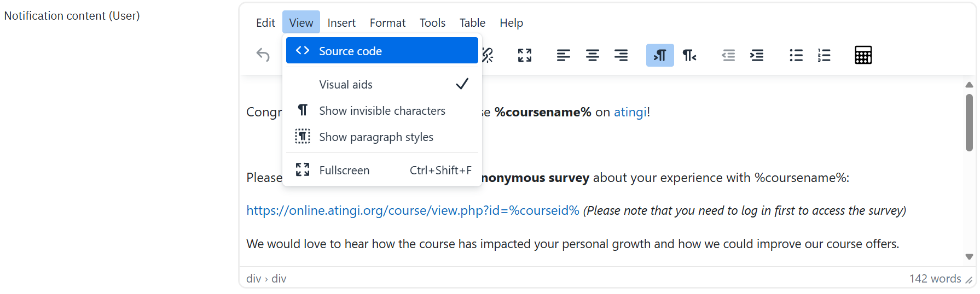Align text right
980x294 pixels.
621,55
